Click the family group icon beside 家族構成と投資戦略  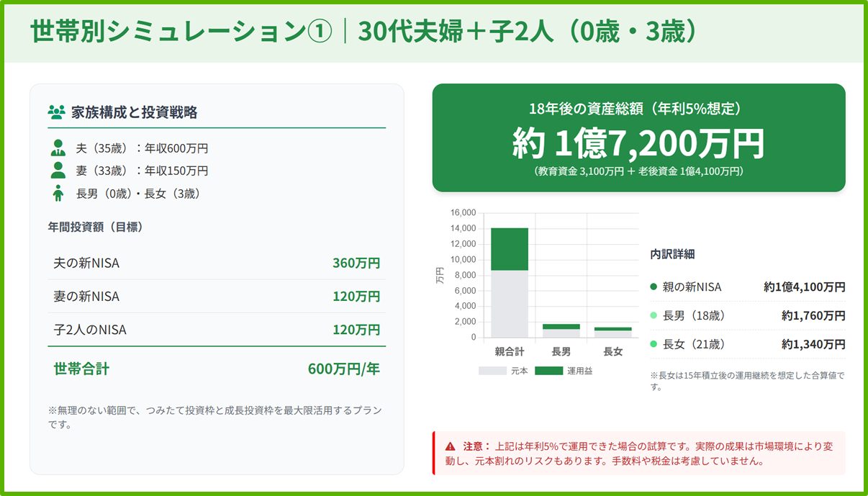point(56,112)
